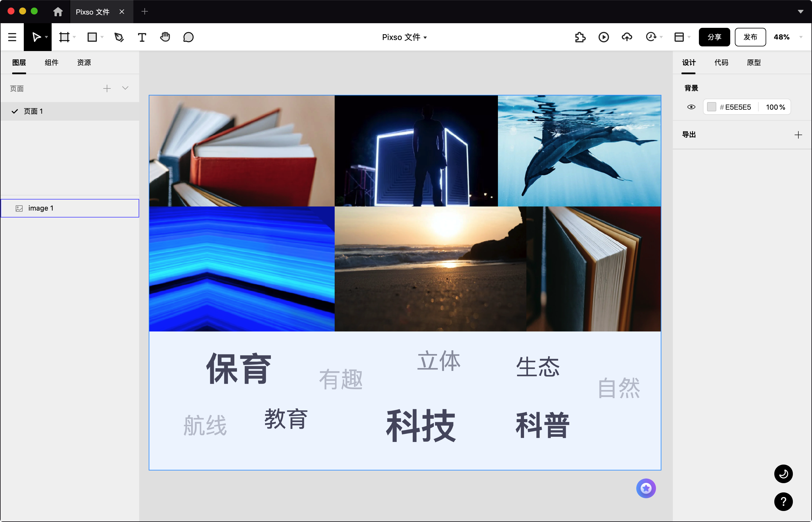Switch to the 设计 tab
The height and width of the screenshot is (522, 812).
[x=689, y=62]
